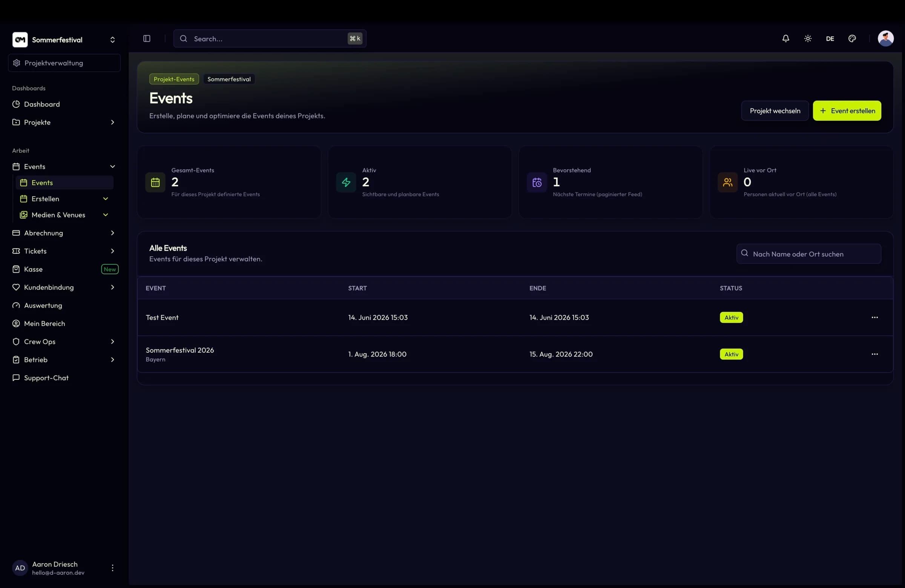Viewport: 905px width, 588px height.
Task: Expand the Tickets section
Action: tap(64, 251)
